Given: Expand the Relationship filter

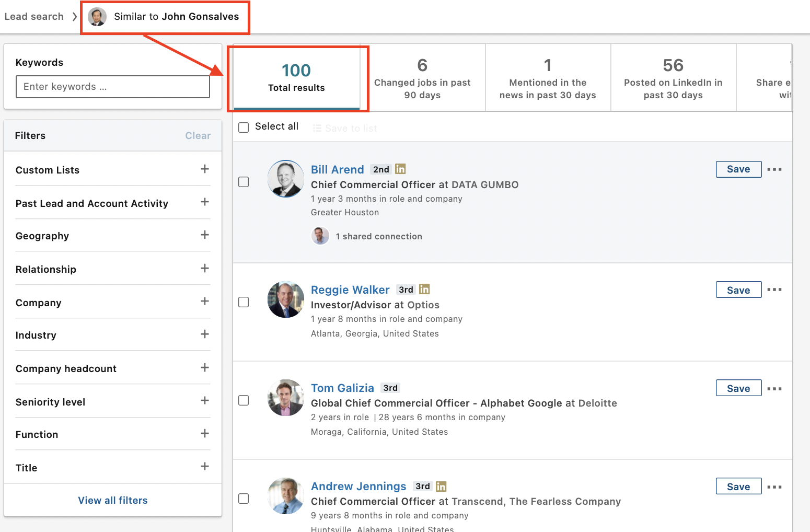Looking at the screenshot, I should (205, 268).
